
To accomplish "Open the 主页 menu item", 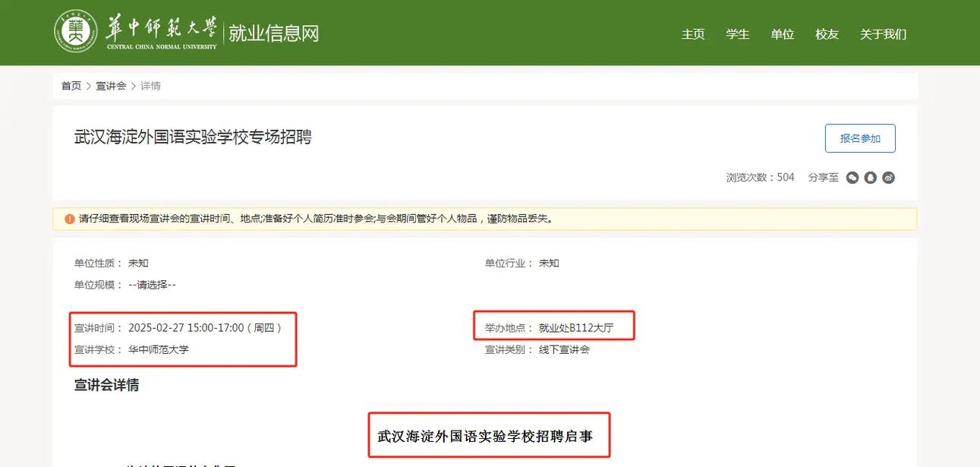I will (x=693, y=34).
